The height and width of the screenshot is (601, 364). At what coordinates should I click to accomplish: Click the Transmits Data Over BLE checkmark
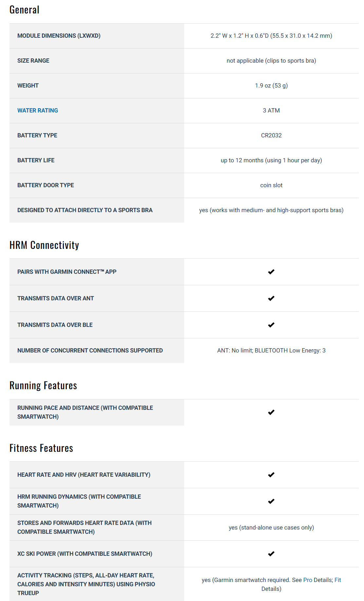coord(271,325)
